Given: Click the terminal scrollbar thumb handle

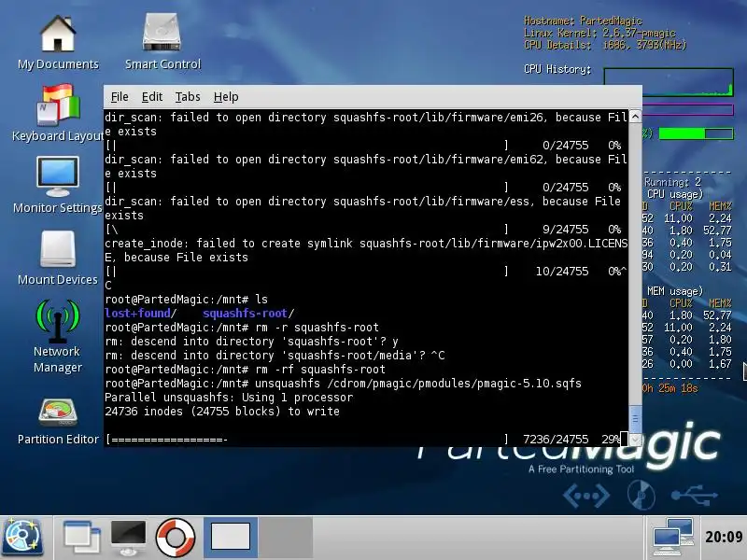Looking at the screenshot, I should pos(635,418).
